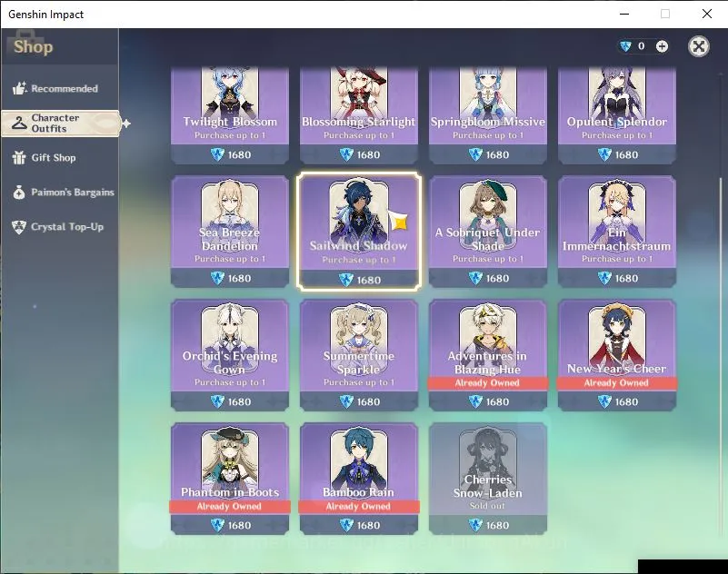The width and height of the screenshot is (728, 574).
Task: Switch to the Gift Shop tab
Action: tap(60, 158)
